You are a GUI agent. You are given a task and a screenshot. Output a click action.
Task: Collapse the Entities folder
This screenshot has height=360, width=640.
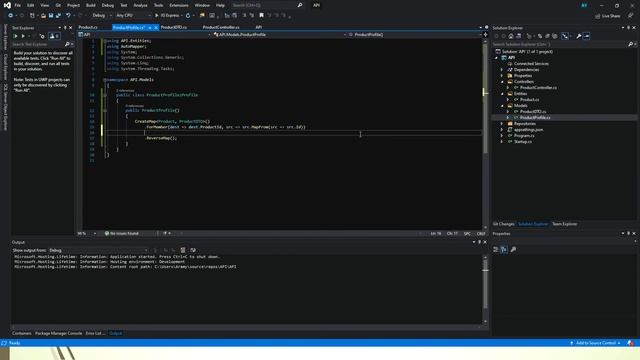click(x=502, y=94)
